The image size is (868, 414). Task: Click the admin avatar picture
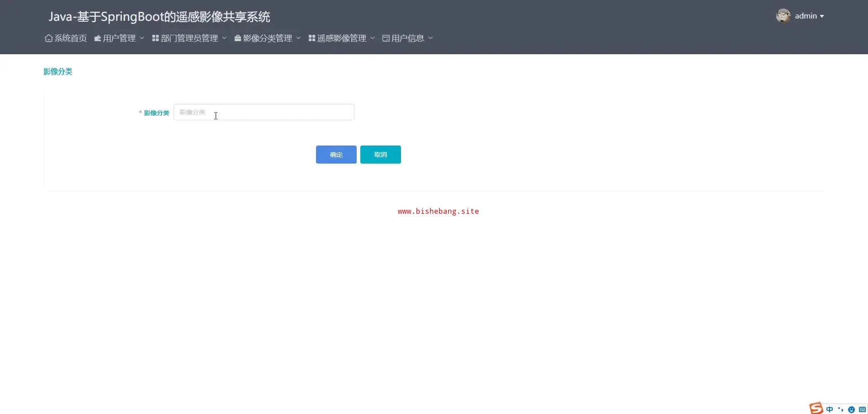[x=783, y=16]
